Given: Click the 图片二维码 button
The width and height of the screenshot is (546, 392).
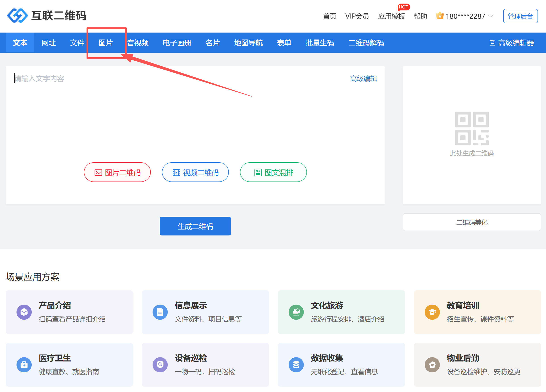Looking at the screenshot, I should click(x=117, y=172).
